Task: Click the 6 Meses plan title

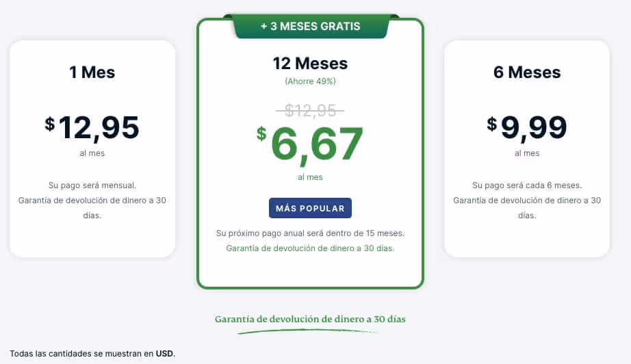Action: [x=527, y=73]
